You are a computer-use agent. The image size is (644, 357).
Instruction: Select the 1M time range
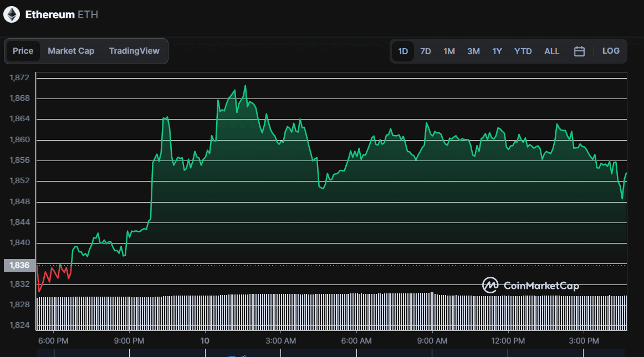(449, 50)
